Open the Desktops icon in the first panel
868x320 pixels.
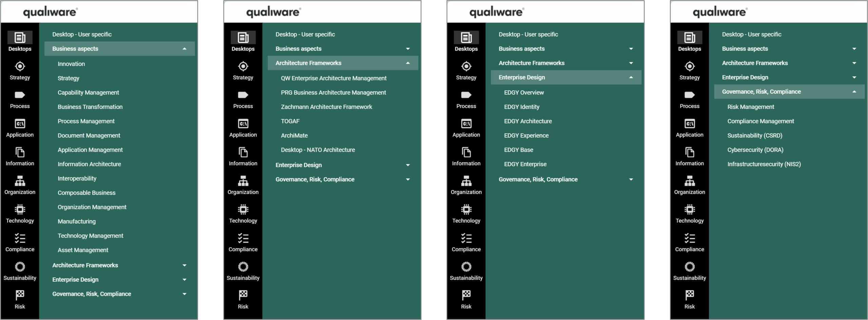pyautogui.click(x=20, y=37)
